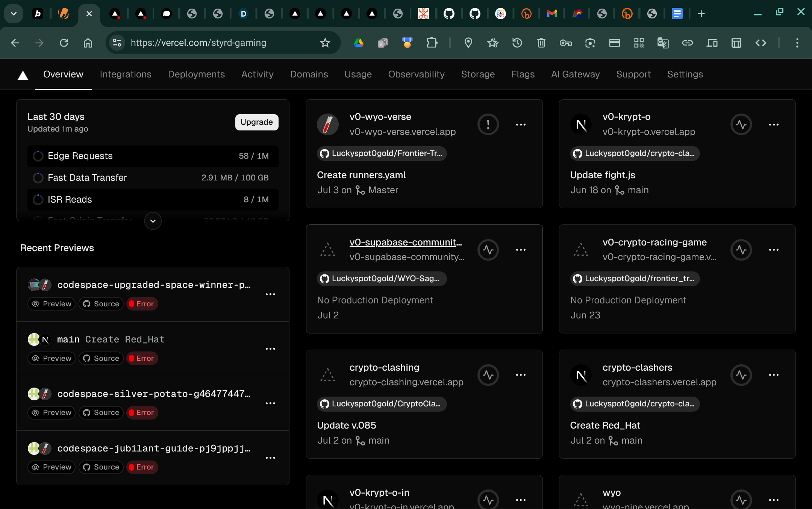This screenshot has height=509, width=812.
Task: Click the activity pulse icon on the crypto-clashing card
Action: pyautogui.click(x=488, y=375)
